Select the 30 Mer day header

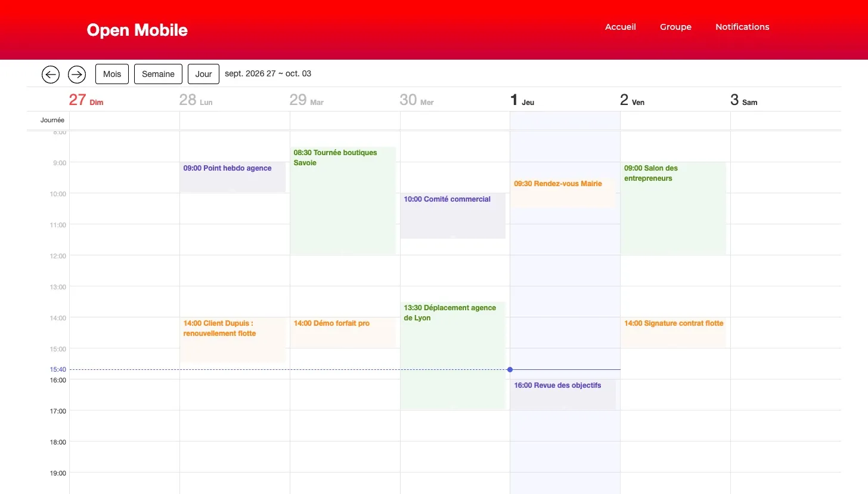[417, 100]
